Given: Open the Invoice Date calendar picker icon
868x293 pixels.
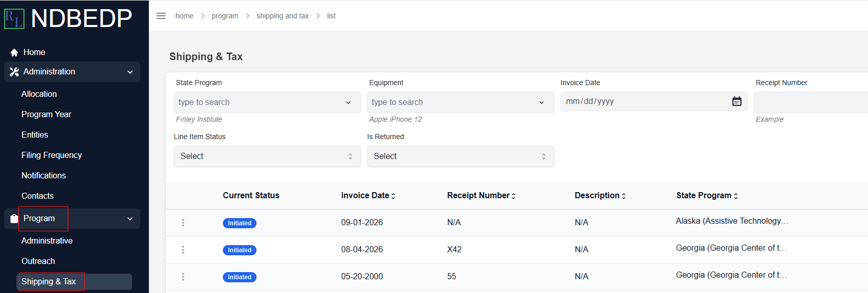Looking at the screenshot, I should 737,101.
